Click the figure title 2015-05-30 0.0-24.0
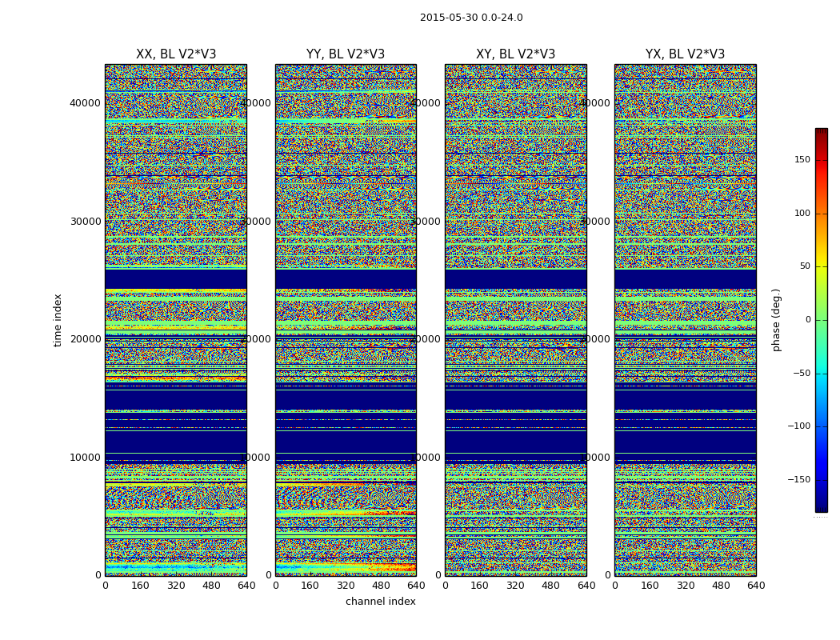Screen dimensions: 840x640 [471, 18]
